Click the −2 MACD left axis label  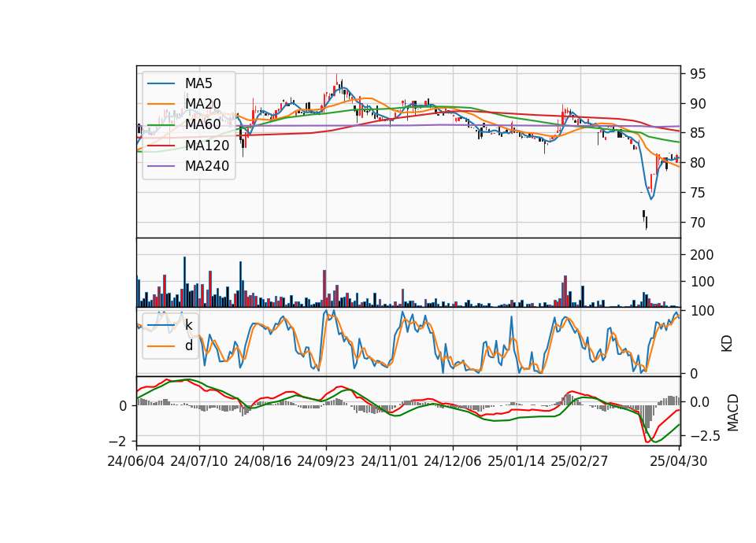click(117, 441)
